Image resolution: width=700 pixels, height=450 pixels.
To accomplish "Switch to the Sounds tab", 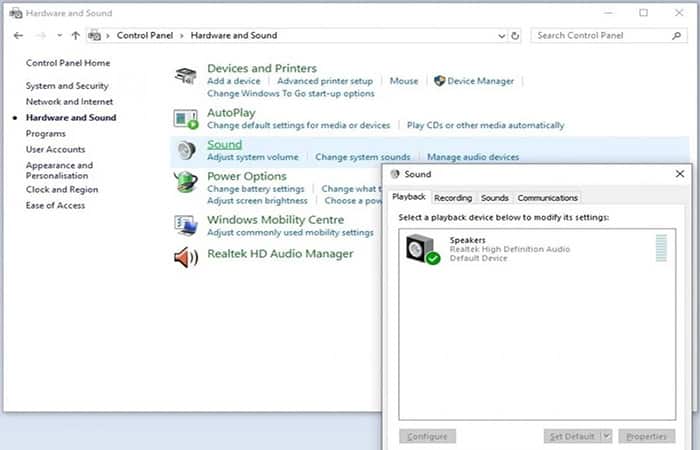I will click(x=495, y=198).
